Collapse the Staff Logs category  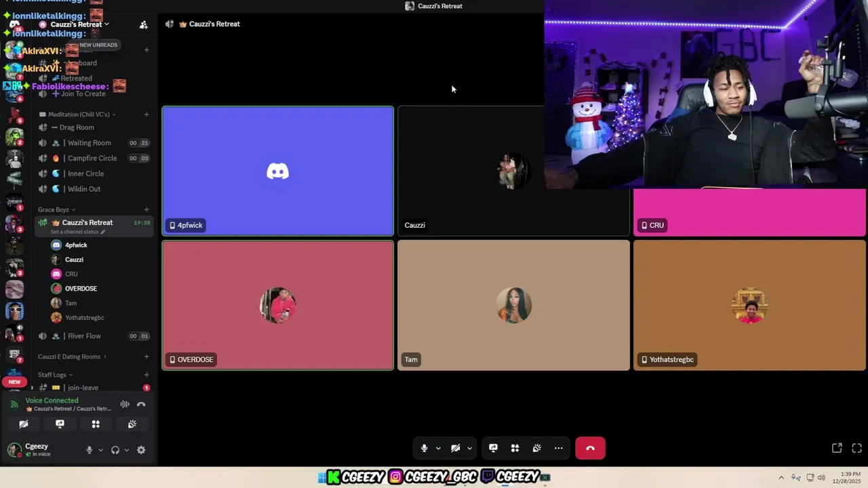click(55, 375)
